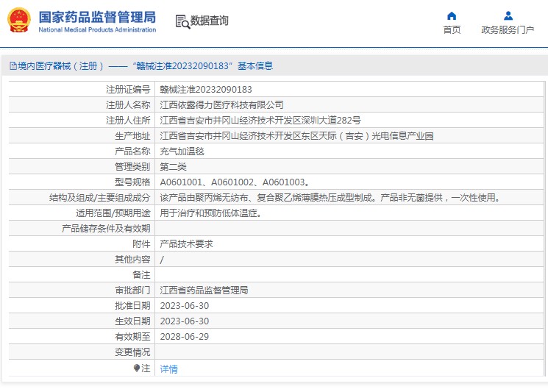Select the 生产地址 label
The width and height of the screenshot is (548, 392).
click(132, 136)
